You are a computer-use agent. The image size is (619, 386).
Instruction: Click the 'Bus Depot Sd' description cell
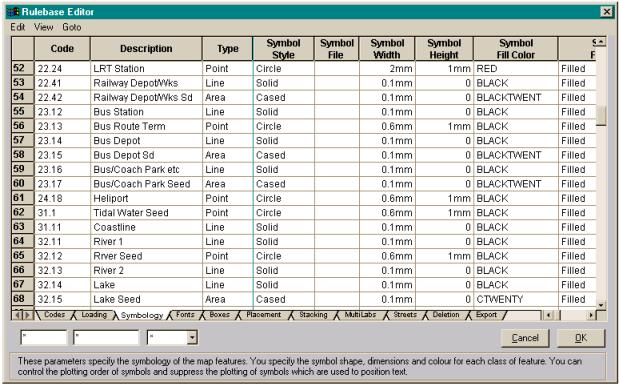point(146,155)
